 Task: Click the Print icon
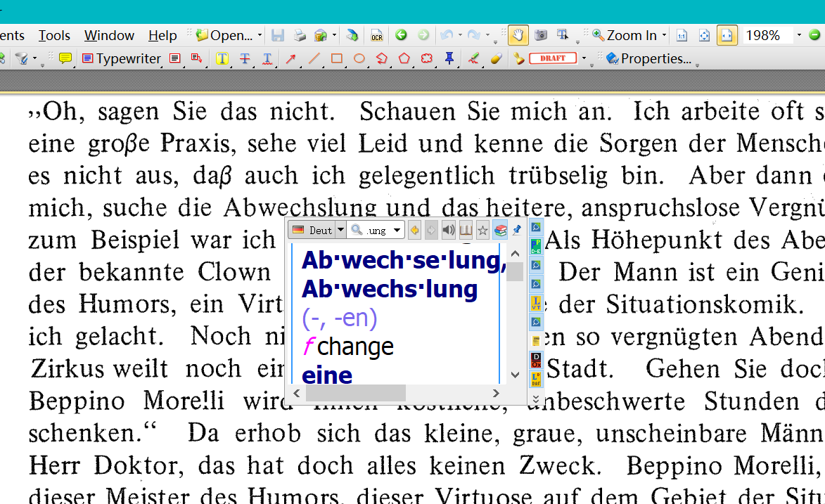[x=300, y=35]
